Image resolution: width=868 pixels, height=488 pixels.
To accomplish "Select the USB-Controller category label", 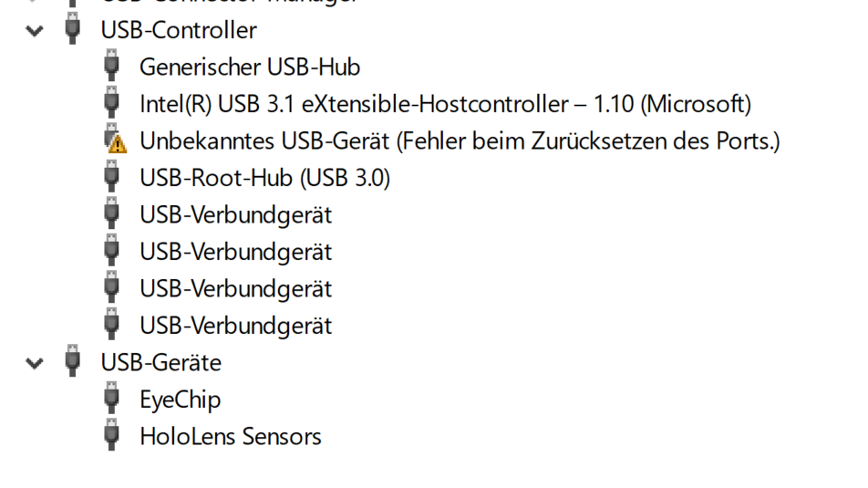I will point(179,31).
